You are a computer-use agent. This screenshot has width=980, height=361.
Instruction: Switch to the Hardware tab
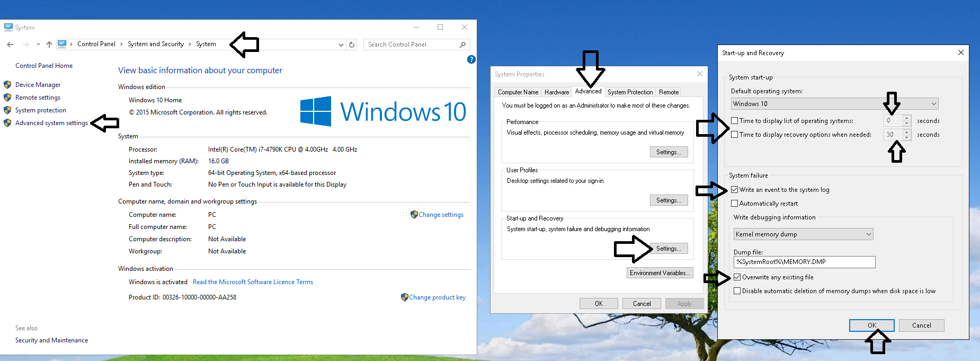[556, 92]
